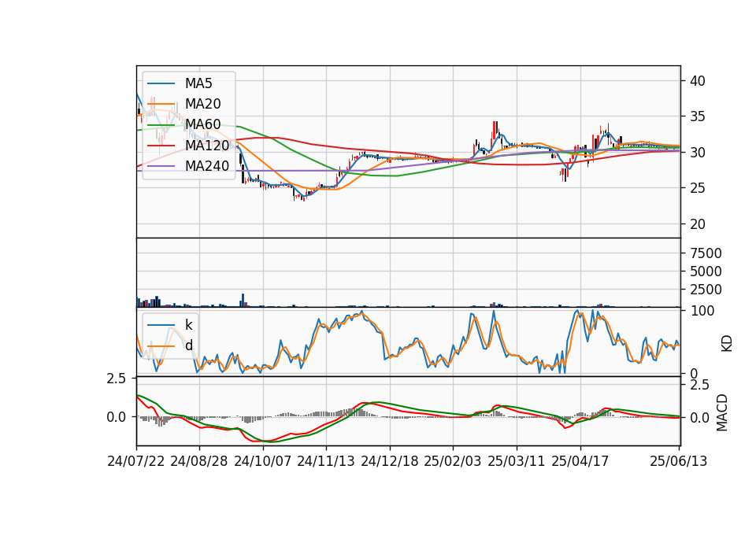The width and height of the screenshot is (756, 543).
Task: Click the 25/04/17 date tick label
Action: click(580, 461)
